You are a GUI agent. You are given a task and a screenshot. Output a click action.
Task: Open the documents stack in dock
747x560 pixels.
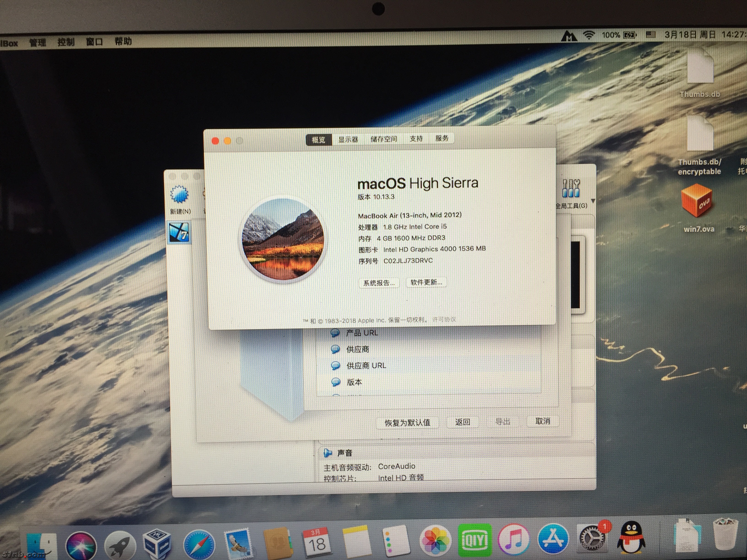coord(687,535)
